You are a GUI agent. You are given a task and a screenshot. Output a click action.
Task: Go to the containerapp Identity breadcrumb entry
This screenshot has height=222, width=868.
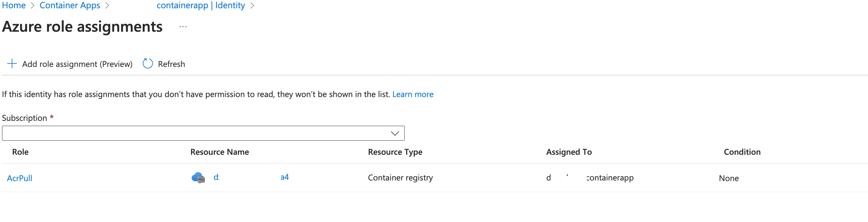point(201,5)
